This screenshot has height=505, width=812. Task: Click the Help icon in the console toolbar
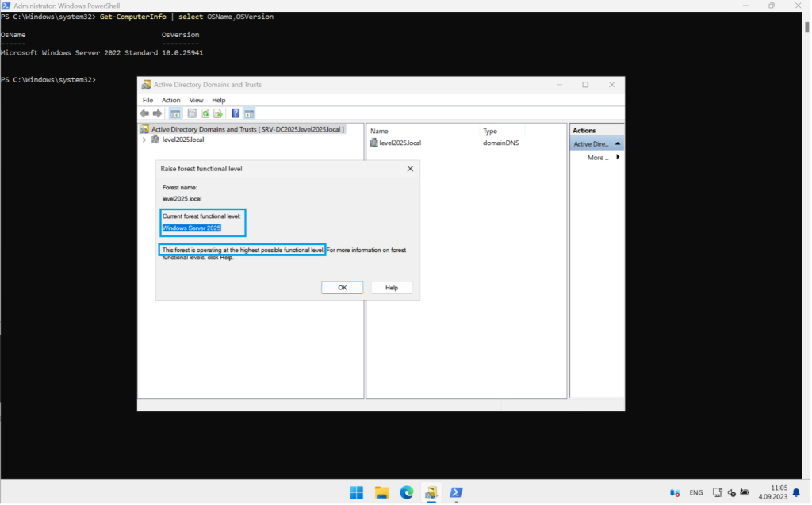coord(236,113)
